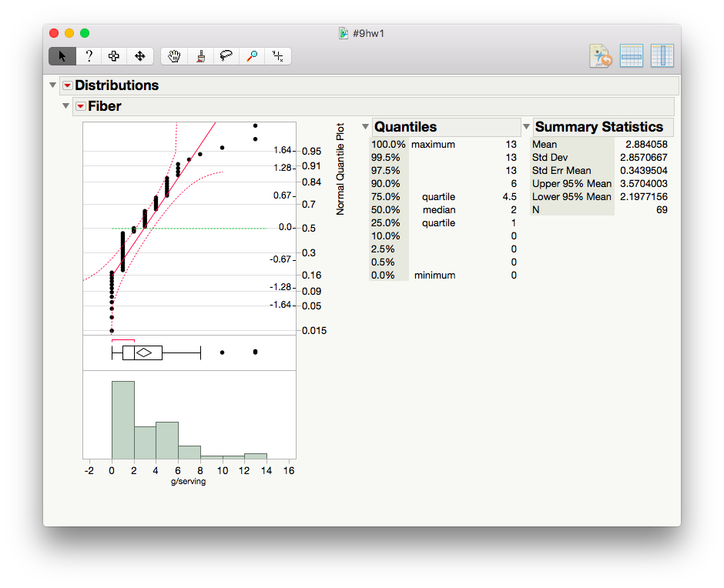Screen dimensions: 724x588
Task: Click the mean diamond in the box plot
Action: pyautogui.click(x=144, y=352)
